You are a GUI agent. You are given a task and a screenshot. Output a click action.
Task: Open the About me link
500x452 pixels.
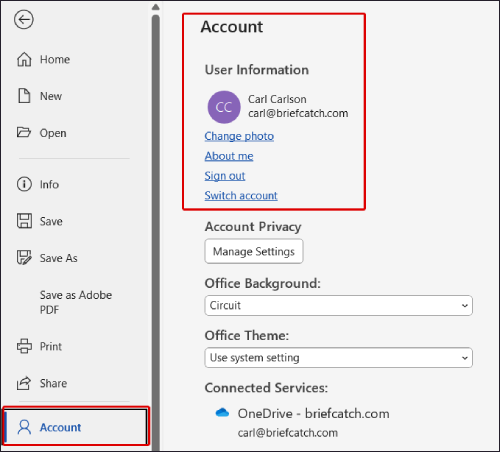point(229,156)
